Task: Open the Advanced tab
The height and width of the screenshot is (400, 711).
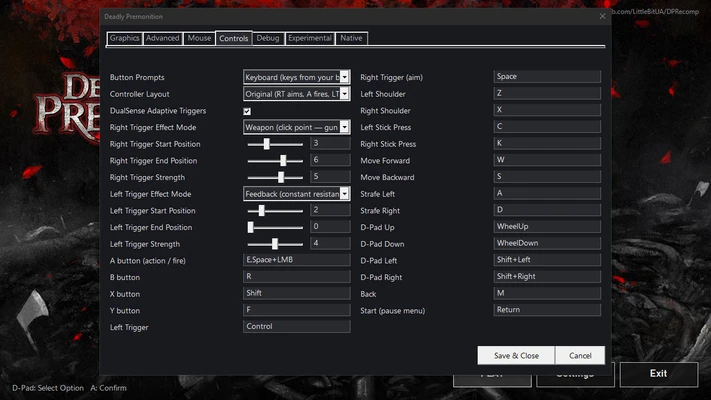Action: (x=162, y=39)
